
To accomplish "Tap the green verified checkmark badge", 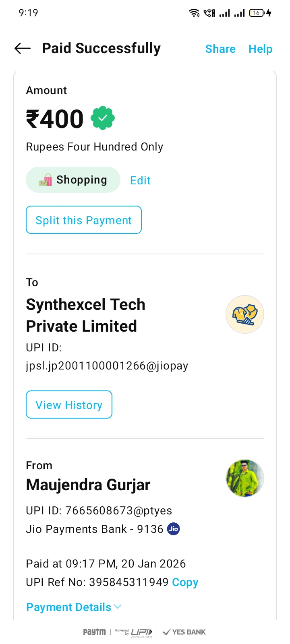I will click(103, 118).
